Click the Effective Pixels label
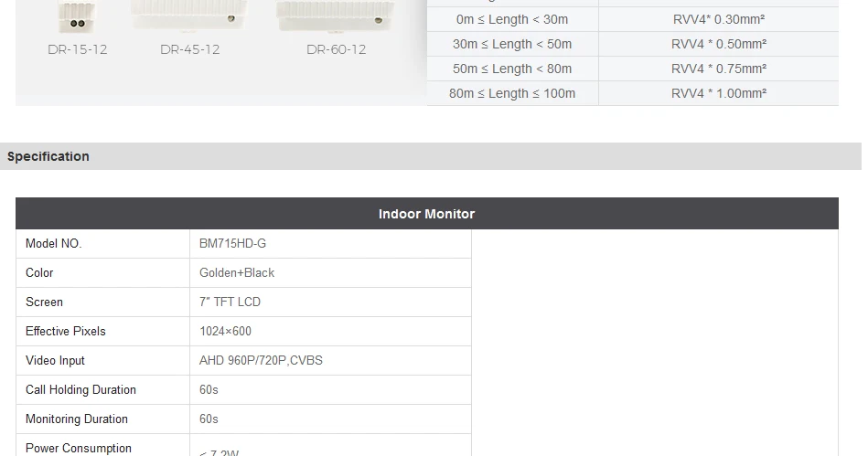The image size is (868, 456). 65,332
